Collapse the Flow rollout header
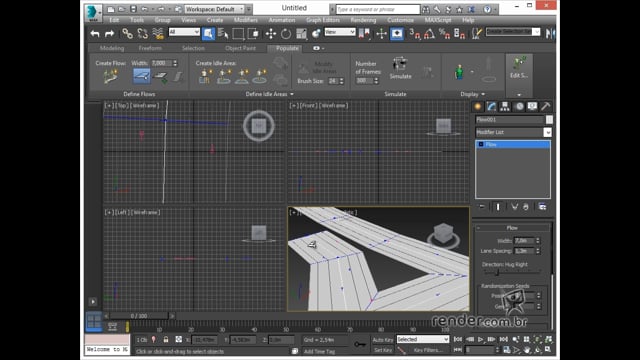Image resolution: width=640 pixels, height=360 pixels. point(512,228)
